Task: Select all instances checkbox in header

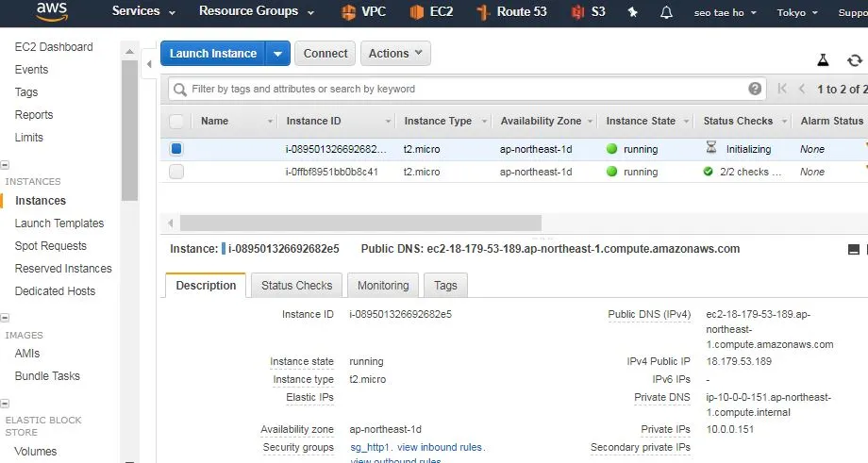Action: click(x=176, y=121)
